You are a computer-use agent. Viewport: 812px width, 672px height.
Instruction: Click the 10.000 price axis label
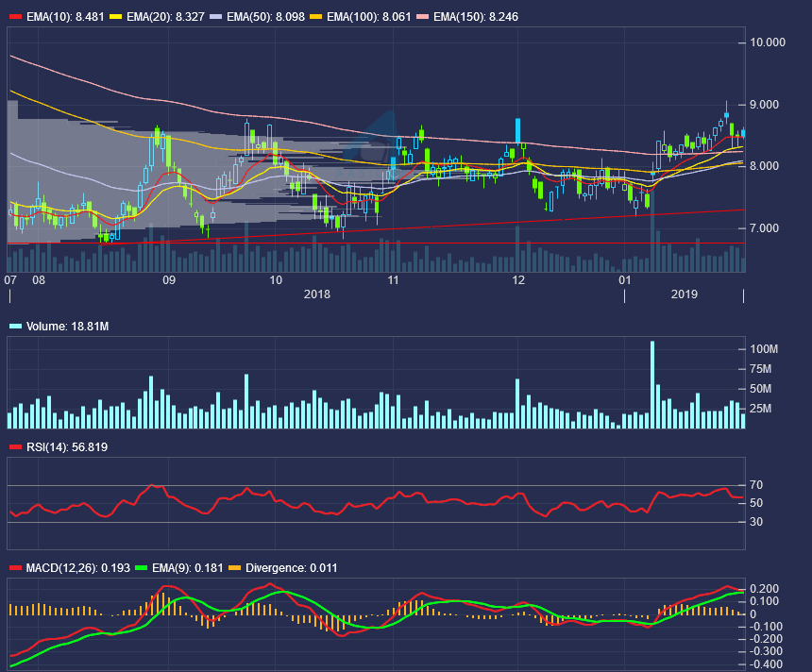[768, 42]
